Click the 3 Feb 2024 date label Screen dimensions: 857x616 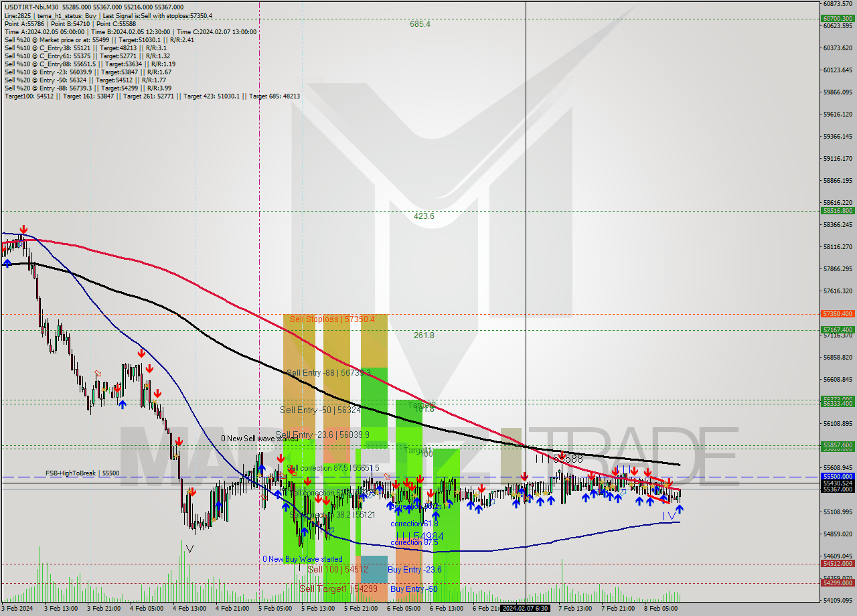point(17,609)
